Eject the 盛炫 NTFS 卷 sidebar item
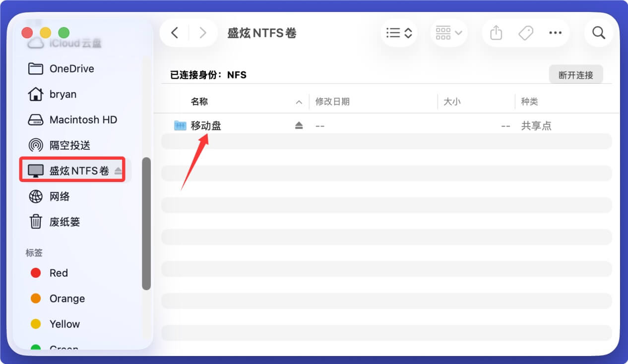Image resolution: width=628 pixels, height=364 pixels. coord(118,170)
